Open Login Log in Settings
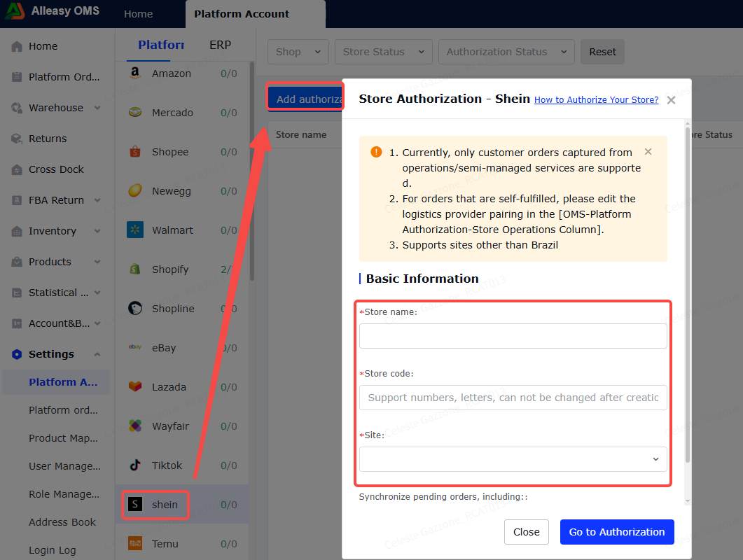The image size is (743, 560). 52,550
